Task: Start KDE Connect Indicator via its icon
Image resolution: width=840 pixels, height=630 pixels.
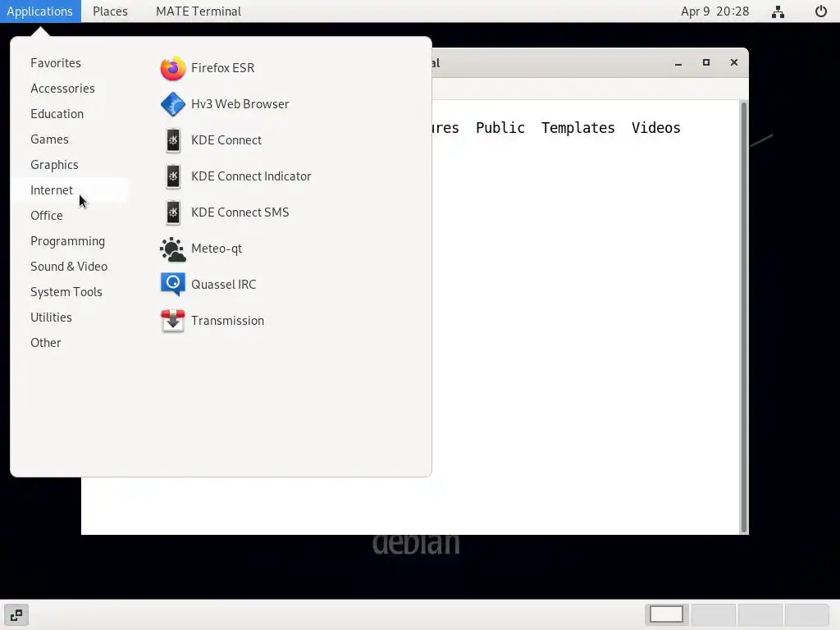Action: [172, 176]
